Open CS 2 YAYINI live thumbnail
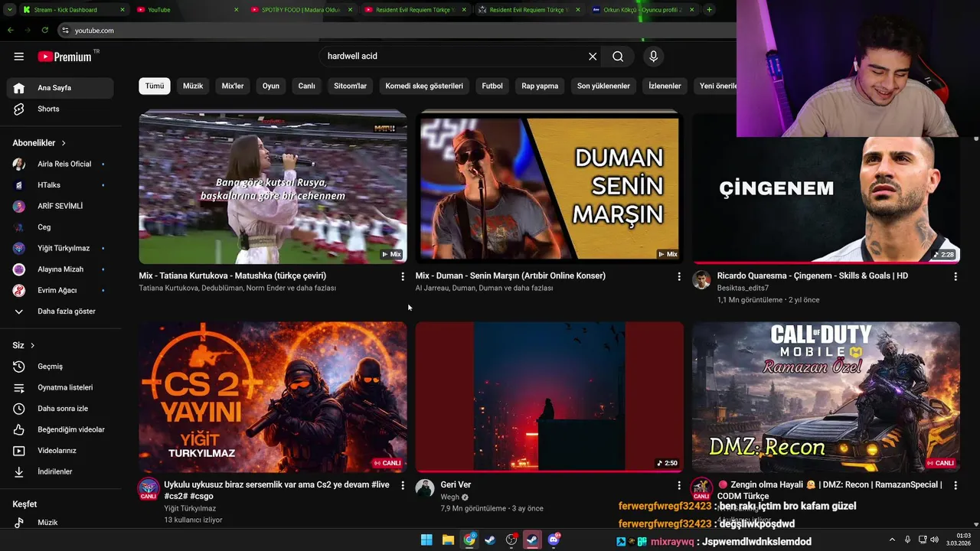 tap(273, 396)
